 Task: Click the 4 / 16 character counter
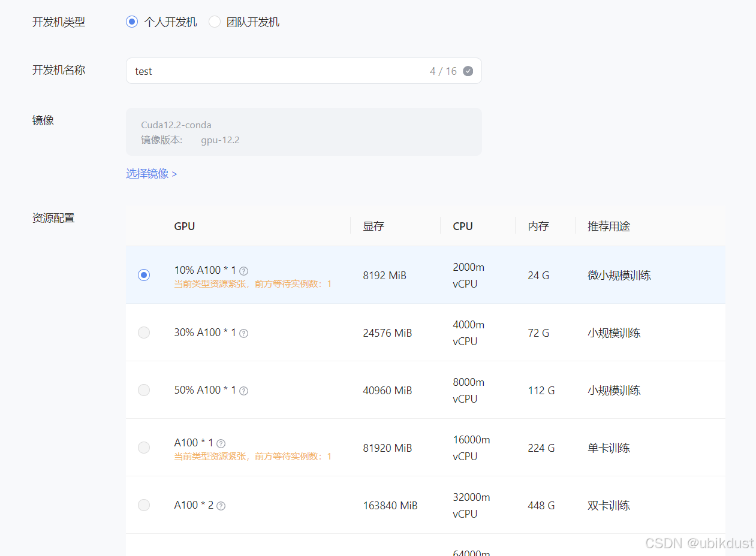pos(443,71)
